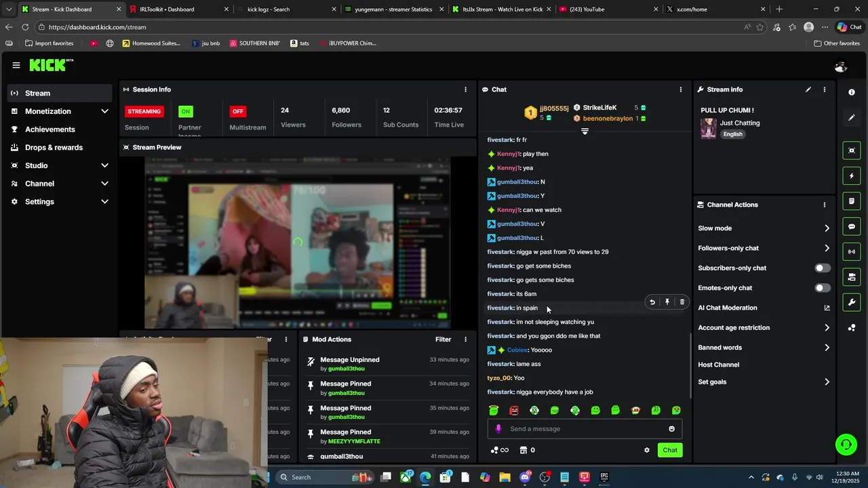Viewport: 868px width, 488px height.
Task: Open the green headset support button
Action: tap(846, 445)
